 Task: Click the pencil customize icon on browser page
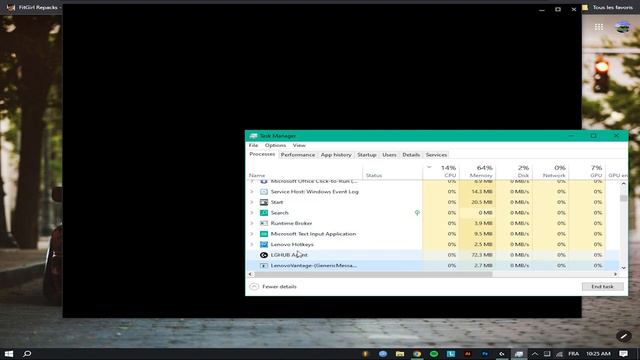[623, 336]
